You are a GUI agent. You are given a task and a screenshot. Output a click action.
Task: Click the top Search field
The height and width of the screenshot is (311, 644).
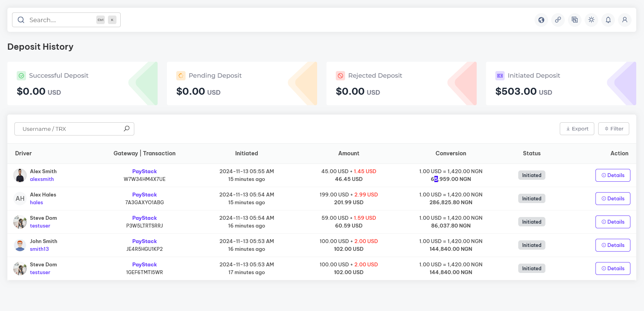[x=62, y=20]
